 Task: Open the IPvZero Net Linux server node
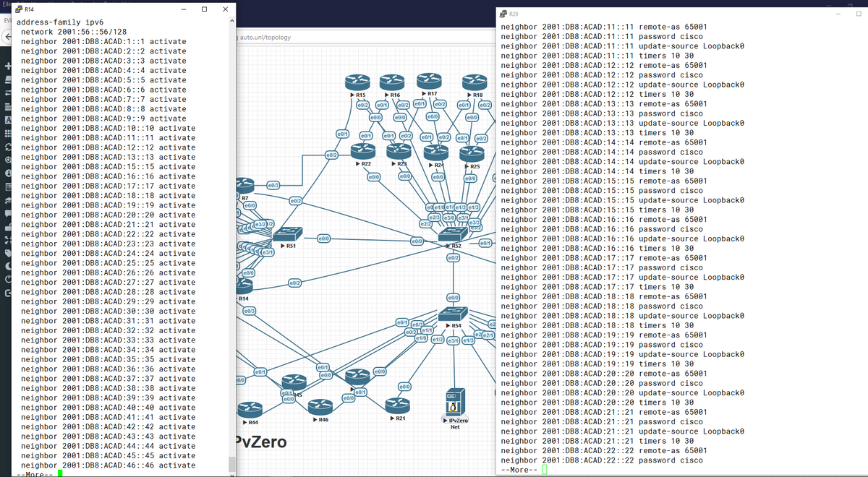coord(455,402)
